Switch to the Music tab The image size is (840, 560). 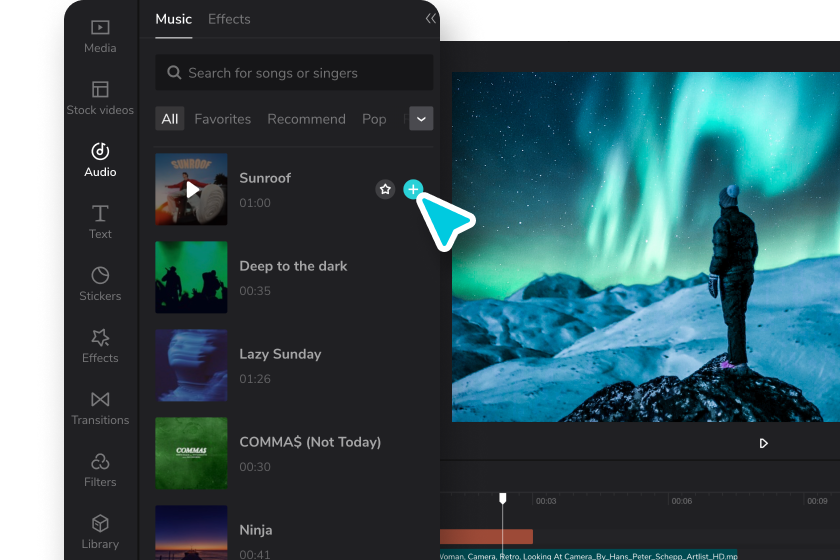[174, 19]
